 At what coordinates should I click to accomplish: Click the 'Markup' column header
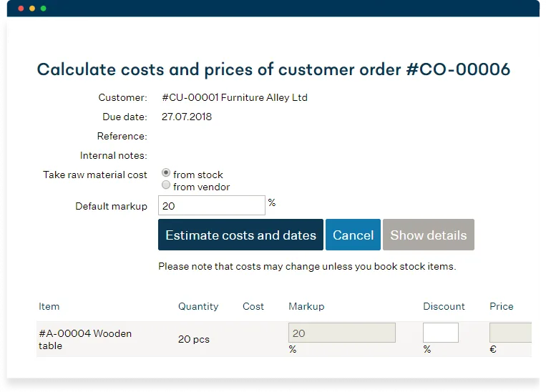(306, 306)
